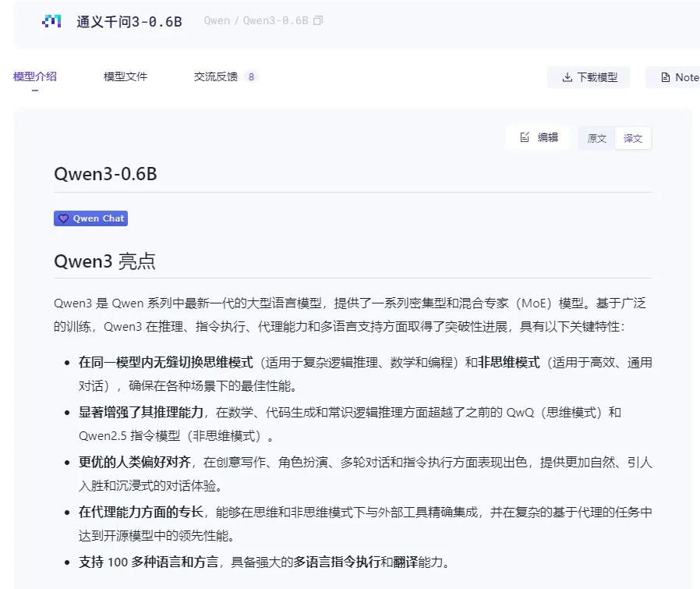Click the download icon in 下载模型 button
The width and height of the screenshot is (700, 589).
pyautogui.click(x=565, y=77)
